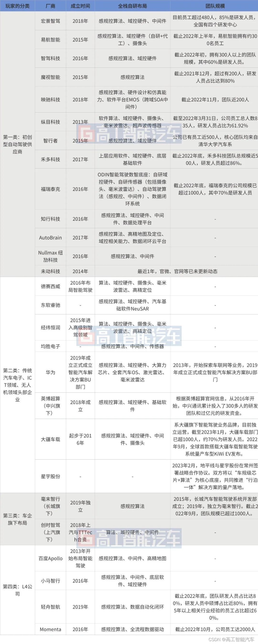Image resolution: width=258 pixels, height=644 pixels.
Task: Click 截止2022年11月,团队近200人 cell
Action: [214, 100]
